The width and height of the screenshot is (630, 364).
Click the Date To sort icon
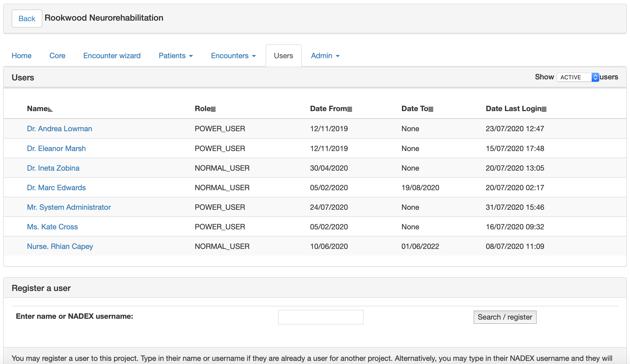431,109
